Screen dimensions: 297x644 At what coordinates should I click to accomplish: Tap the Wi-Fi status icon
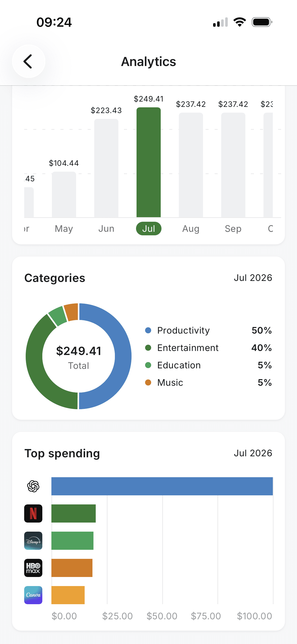[x=240, y=22]
